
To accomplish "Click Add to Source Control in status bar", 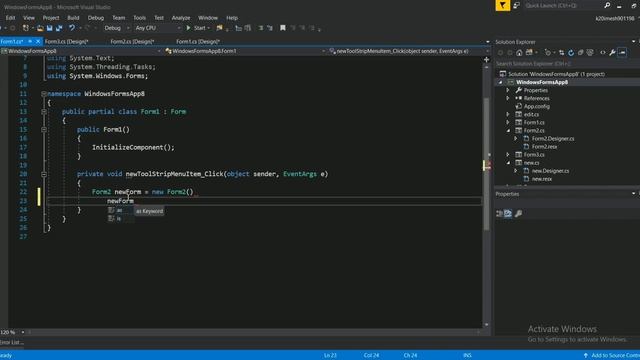I will point(611,356).
